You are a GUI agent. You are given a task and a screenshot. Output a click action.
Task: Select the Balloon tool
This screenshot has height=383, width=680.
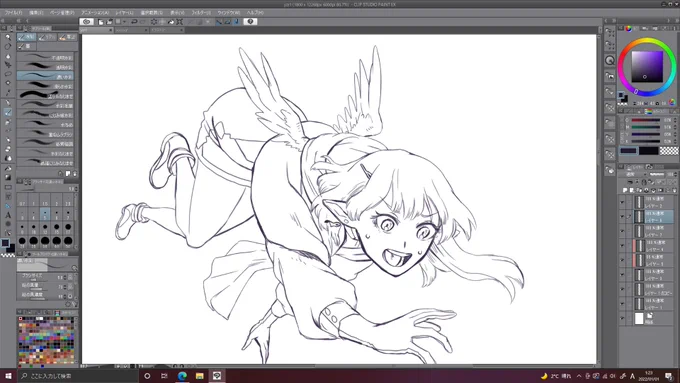tap(8, 223)
